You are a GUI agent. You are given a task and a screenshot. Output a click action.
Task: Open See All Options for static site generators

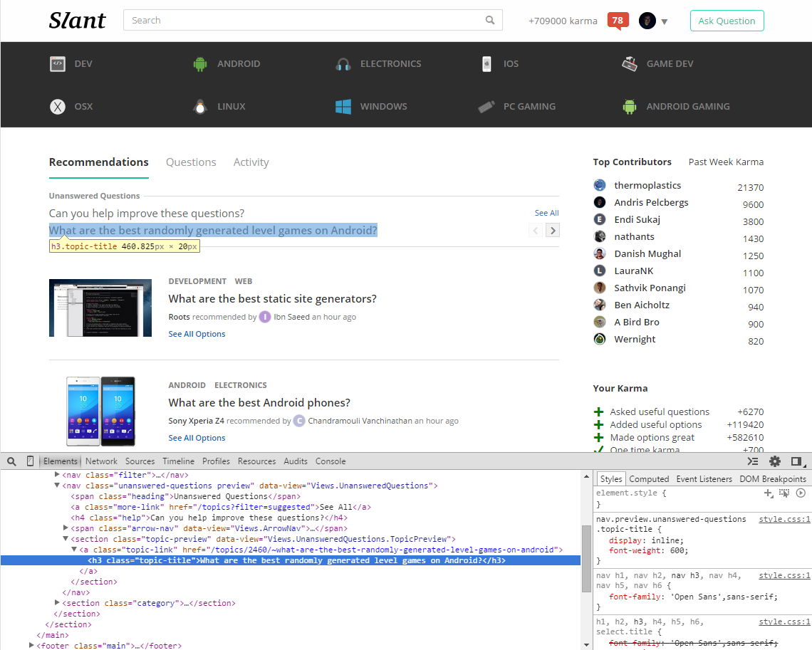(x=197, y=335)
